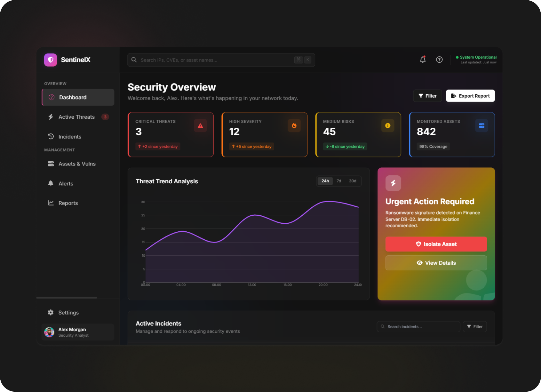Switch the chart range to 30d
This screenshot has height=392, width=541.
point(353,181)
